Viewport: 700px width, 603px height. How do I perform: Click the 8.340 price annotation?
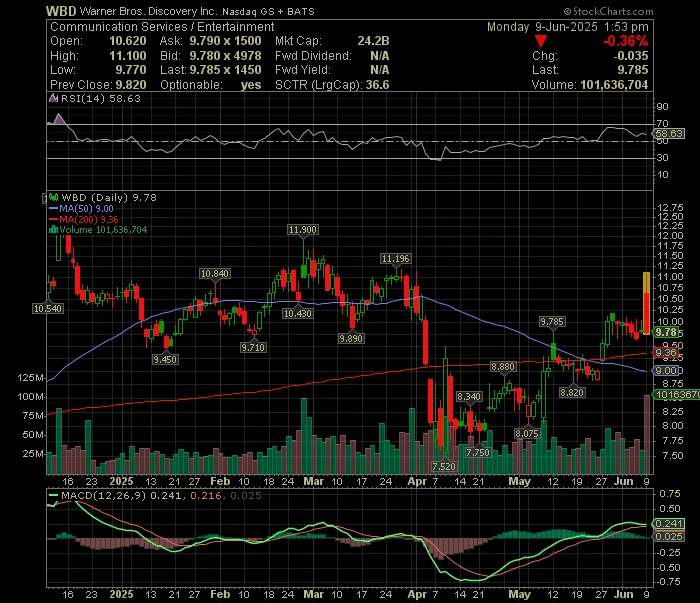469,396
